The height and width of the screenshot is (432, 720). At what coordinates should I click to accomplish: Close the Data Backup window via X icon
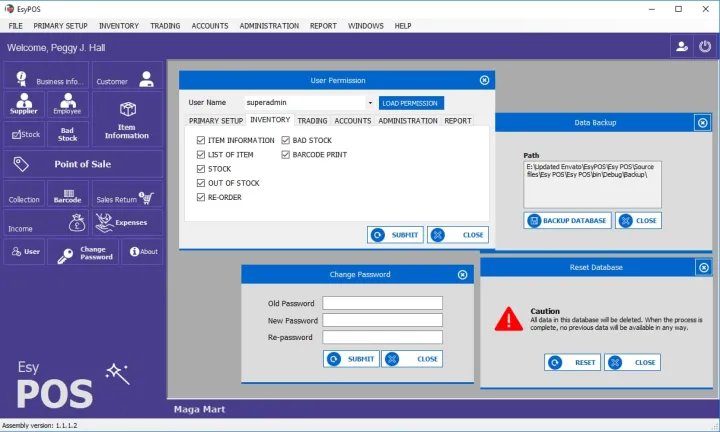pos(703,123)
